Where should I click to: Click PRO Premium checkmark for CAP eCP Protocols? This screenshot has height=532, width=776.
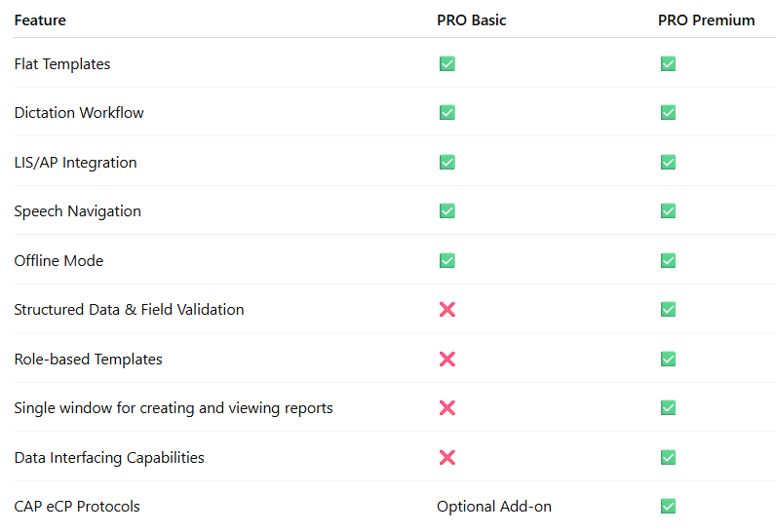tap(668, 507)
